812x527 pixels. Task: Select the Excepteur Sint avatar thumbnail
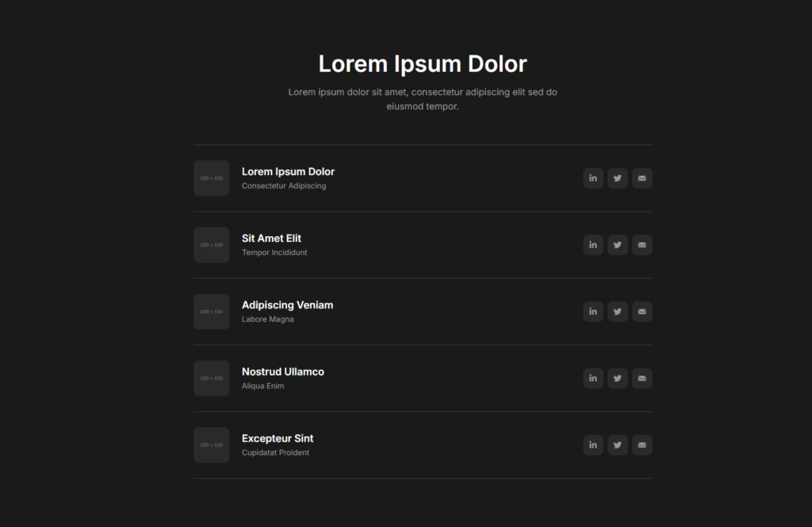[x=211, y=445]
